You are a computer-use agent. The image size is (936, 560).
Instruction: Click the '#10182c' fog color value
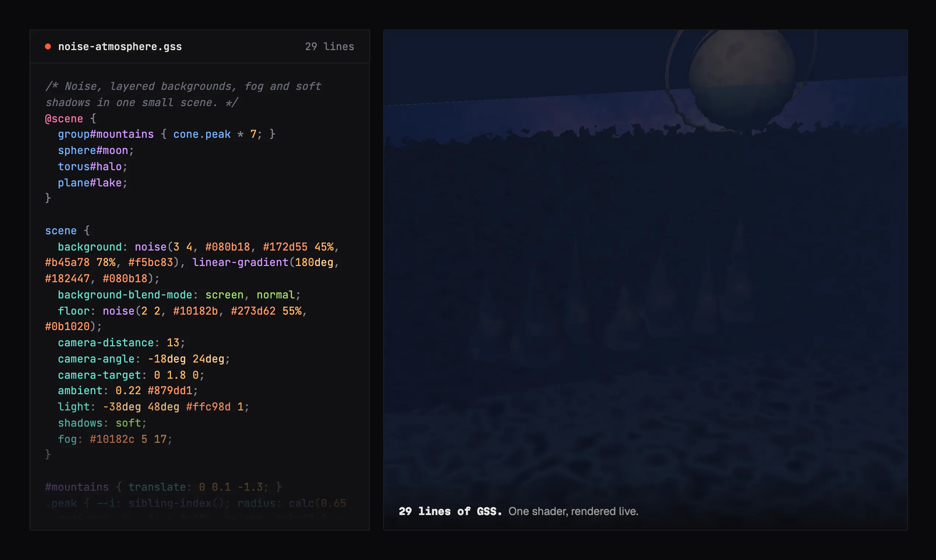pyautogui.click(x=112, y=439)
